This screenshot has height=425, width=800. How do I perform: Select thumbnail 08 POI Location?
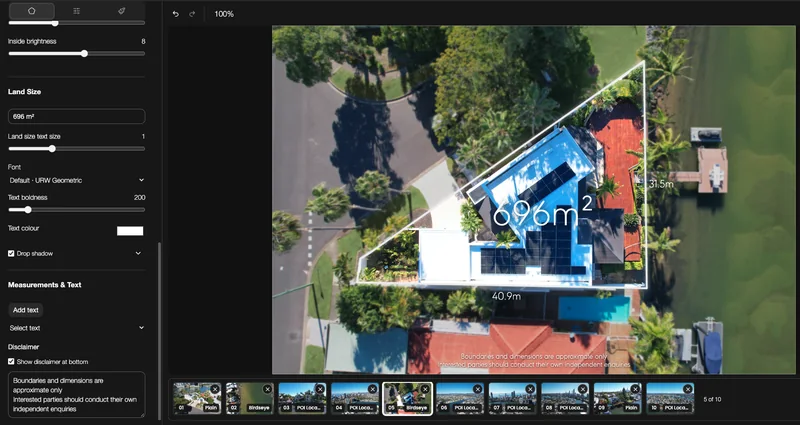coord(565,398)
